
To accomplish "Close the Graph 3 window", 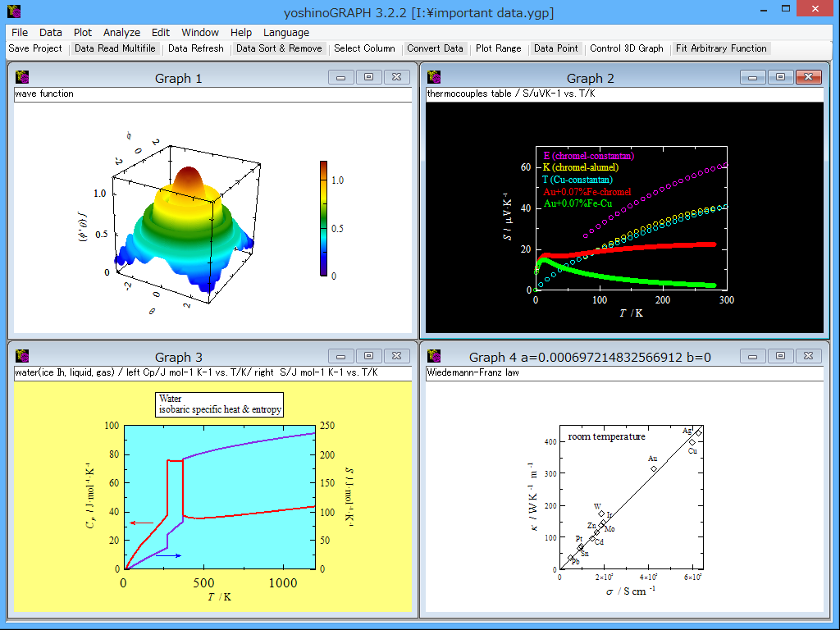I will pyautogui.click(x=396, y=356).
